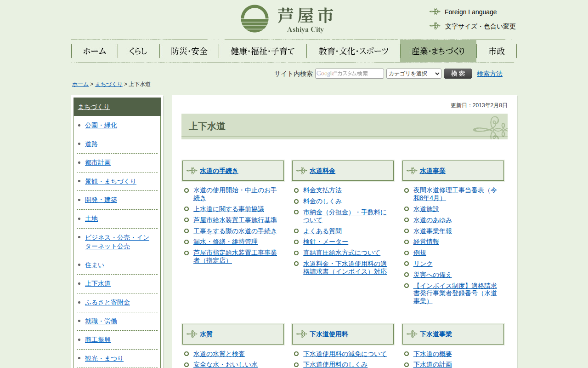Viewport: 588px width, 368px height.
Task: Click the Ashiya City logo
Action: 287,19
